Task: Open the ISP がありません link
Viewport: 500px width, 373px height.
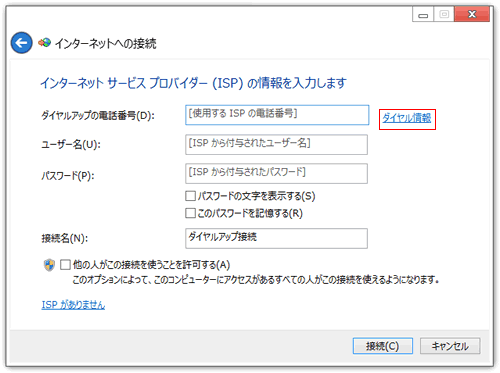Action: click(73, 305)
